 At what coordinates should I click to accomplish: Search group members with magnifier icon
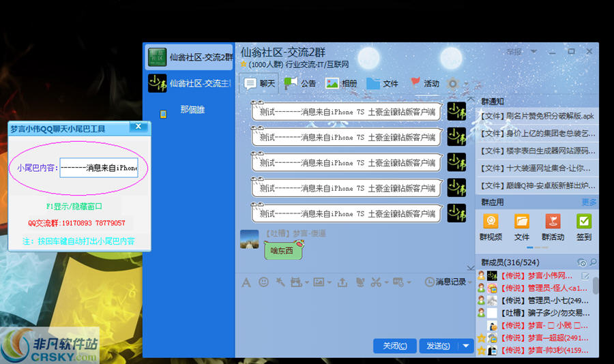(x=594, y=262)
